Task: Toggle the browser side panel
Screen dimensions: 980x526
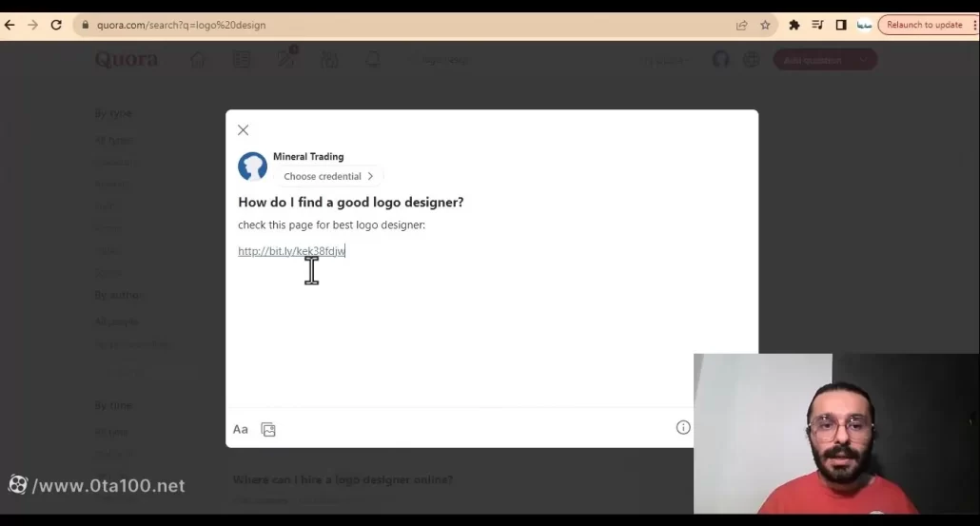Action: [841, 25]
